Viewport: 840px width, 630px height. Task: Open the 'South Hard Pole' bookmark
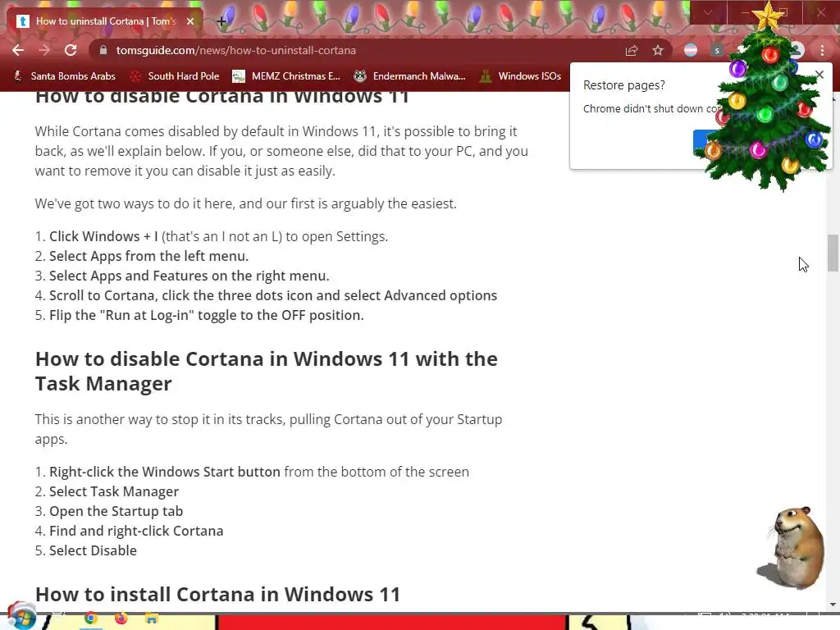[176, 76]
